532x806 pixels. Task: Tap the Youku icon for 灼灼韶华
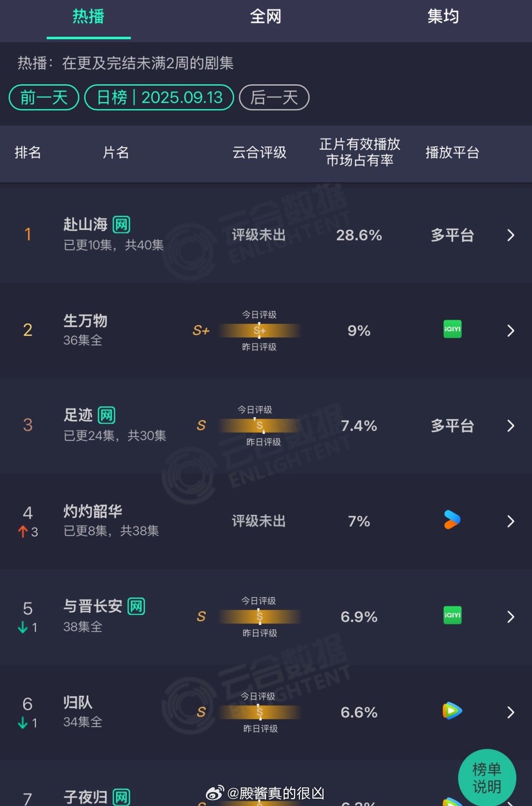pyautogui.click(x=452, y=520)
